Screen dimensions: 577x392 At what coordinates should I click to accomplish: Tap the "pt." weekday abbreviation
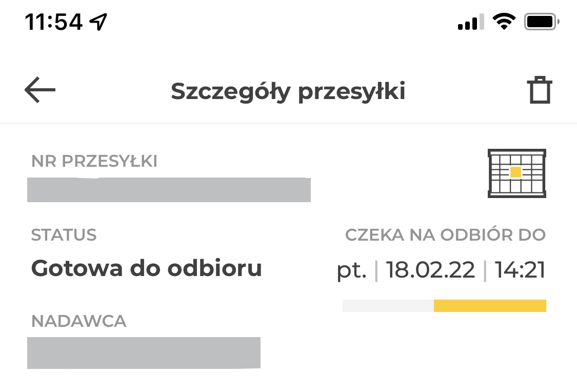tap(352, 271)
